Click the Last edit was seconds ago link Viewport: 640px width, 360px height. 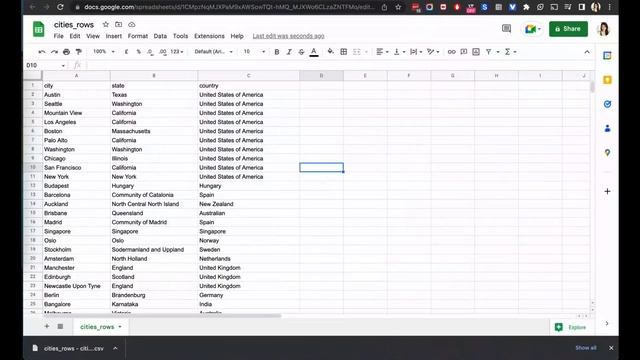tap(288, 36)
